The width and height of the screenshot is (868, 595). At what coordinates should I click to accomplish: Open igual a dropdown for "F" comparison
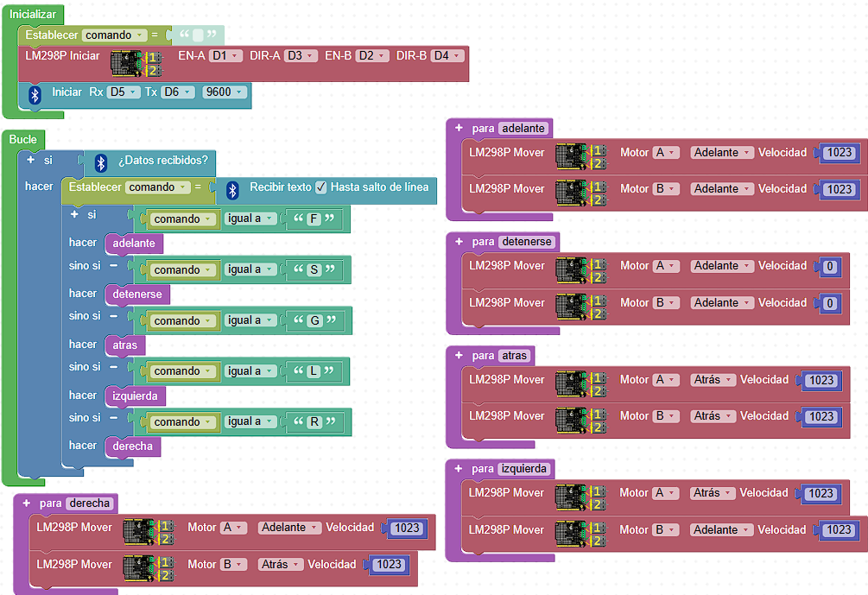point(250,218)
